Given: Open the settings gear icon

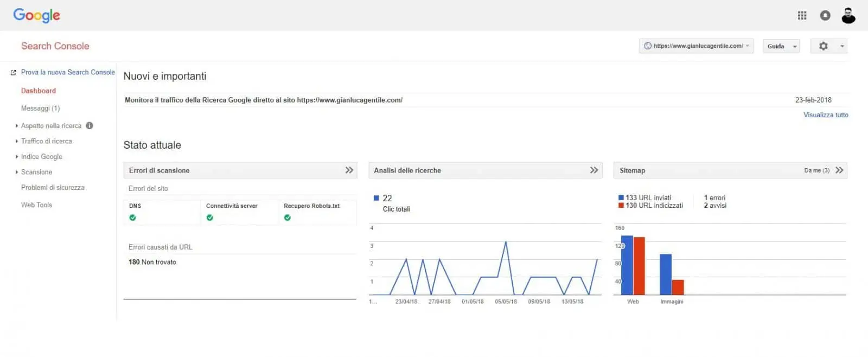Looking at the screenshot, I should point(824,46).
